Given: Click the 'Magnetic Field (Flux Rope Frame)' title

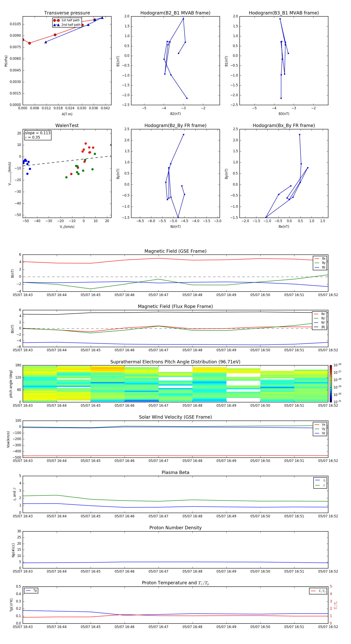Looking at the screenshot, I should [175, 307].
